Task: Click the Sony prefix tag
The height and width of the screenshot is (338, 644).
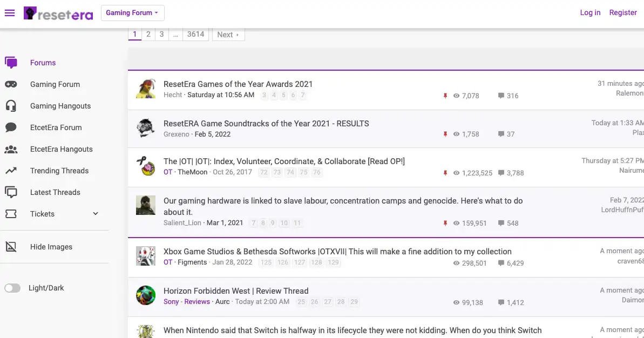Action: tap(171, 301)
